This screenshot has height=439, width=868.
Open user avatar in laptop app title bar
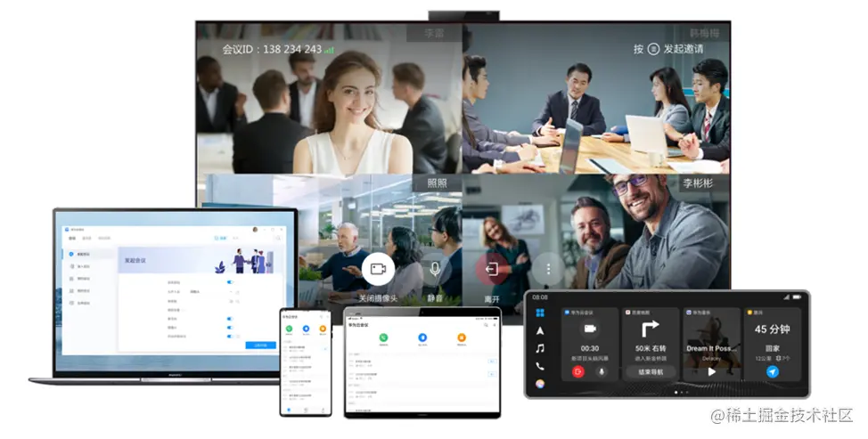[x=255, y=230]
